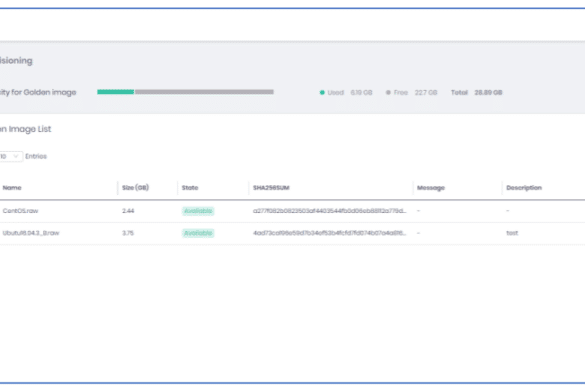Sort table by Name column header
The height and width of the screenshot is (390, 585).
tap(12, 188)
